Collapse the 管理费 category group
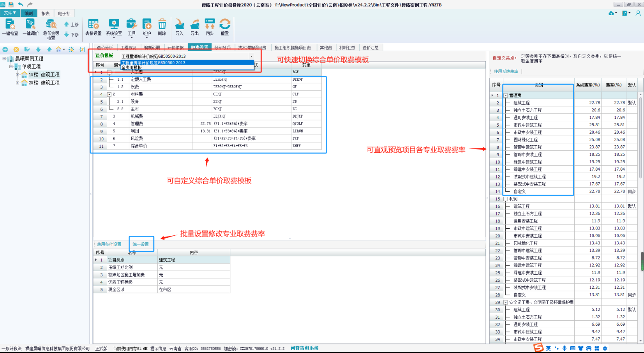 [x=506, y=95]
